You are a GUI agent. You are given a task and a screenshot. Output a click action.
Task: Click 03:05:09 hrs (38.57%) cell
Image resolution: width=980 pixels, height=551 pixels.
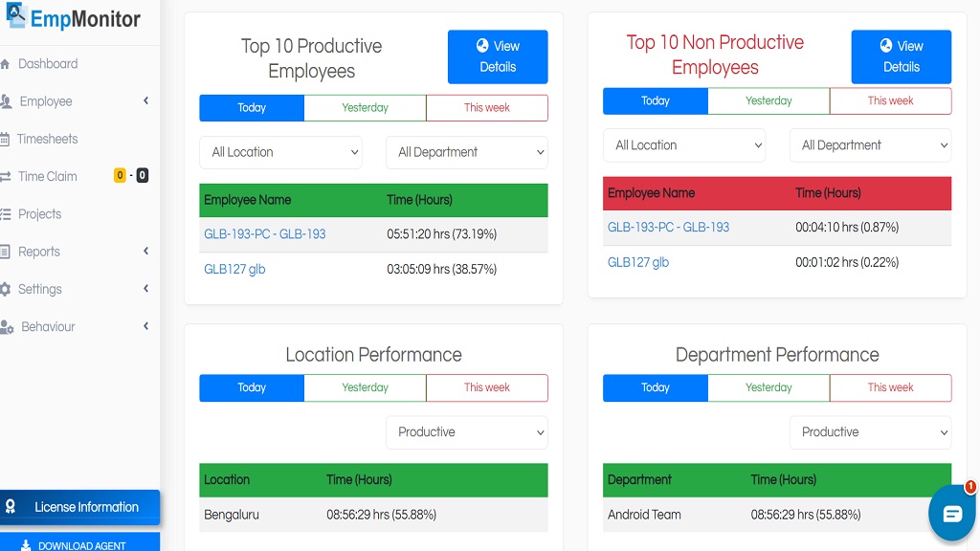click(x=442, y=269)
